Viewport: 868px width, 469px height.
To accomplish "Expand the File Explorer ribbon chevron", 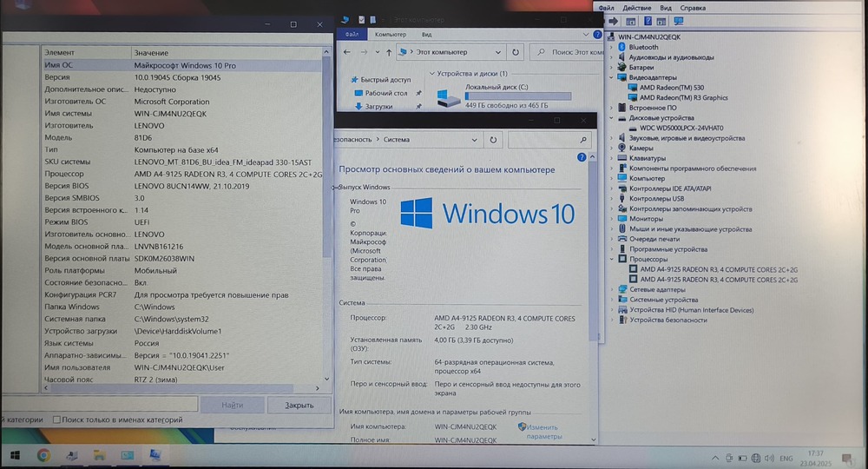I will pos(586,35).
